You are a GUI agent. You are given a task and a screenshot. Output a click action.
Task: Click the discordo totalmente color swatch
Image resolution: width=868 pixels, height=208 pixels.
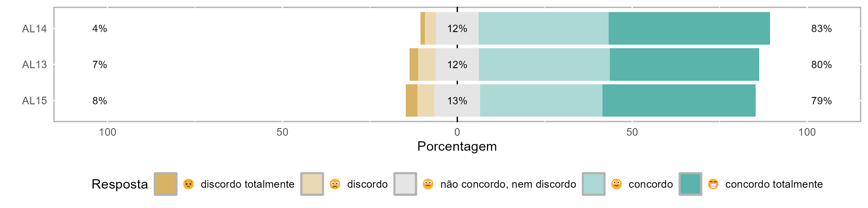tap(166, 184)
